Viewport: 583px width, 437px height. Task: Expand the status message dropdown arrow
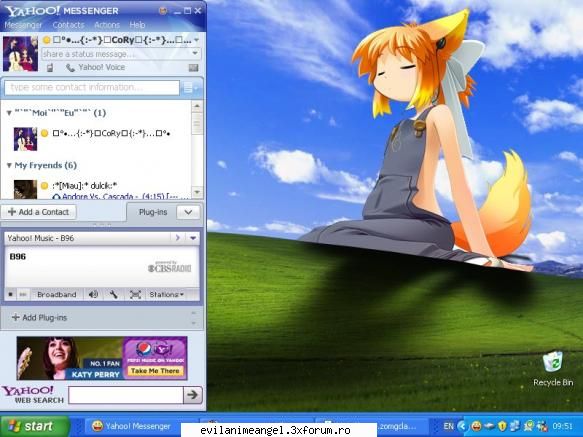click(195, 54)
